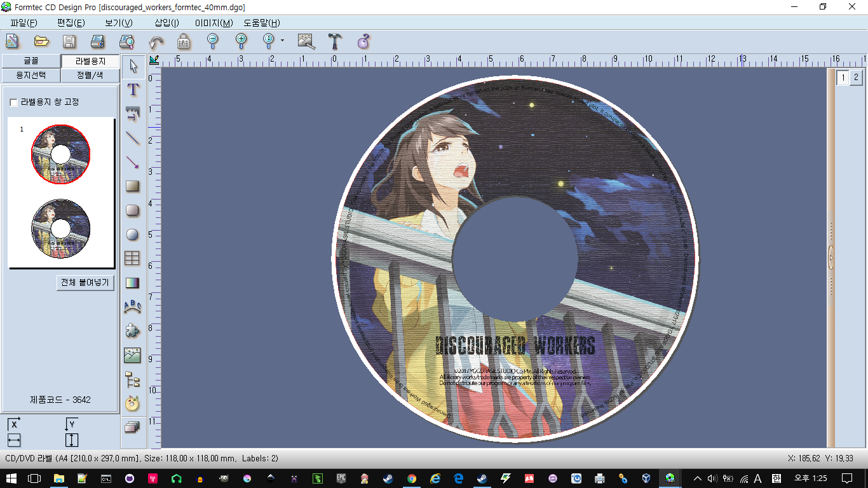Click the 제품코드 - 3642 text
Viewport: 868px width, 488px height.
pyautogui.click(x=60, y=400)
